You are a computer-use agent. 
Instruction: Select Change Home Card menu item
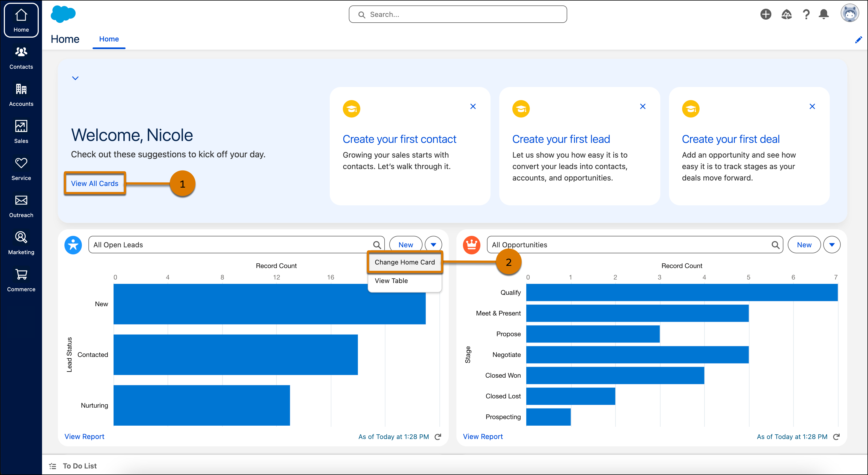(x=404, y=262)
